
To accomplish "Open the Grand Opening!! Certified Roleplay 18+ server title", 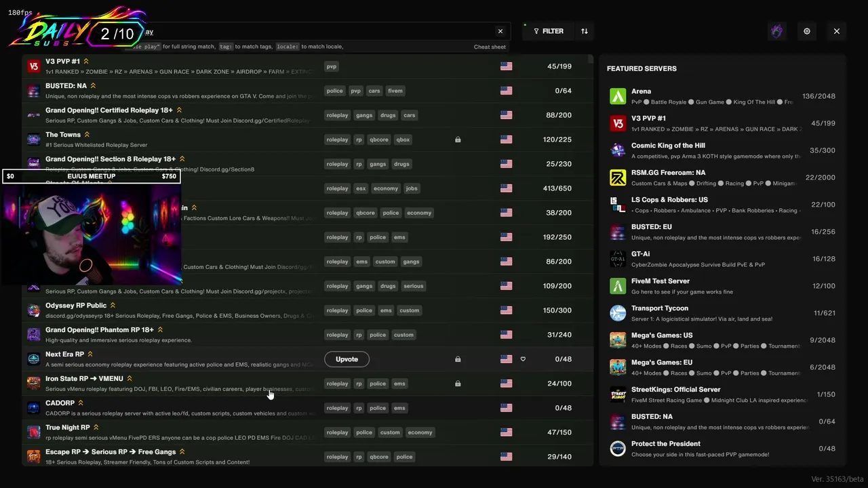I will click(x=109, y=110).
